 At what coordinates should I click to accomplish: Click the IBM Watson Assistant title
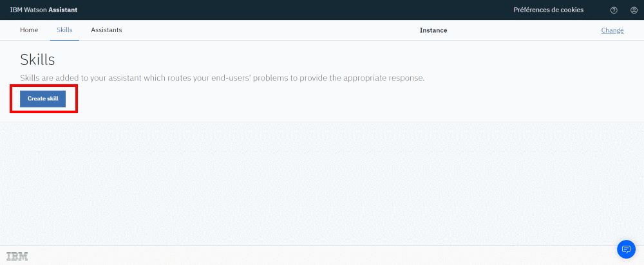pyautogui.click(x=44, y=10)
